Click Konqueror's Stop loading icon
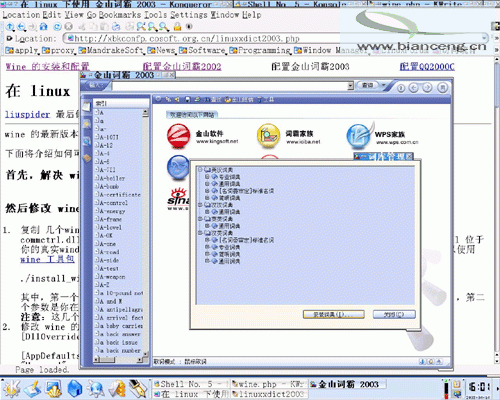Viewport: 500px width, 400px height. tap(69, 26)
